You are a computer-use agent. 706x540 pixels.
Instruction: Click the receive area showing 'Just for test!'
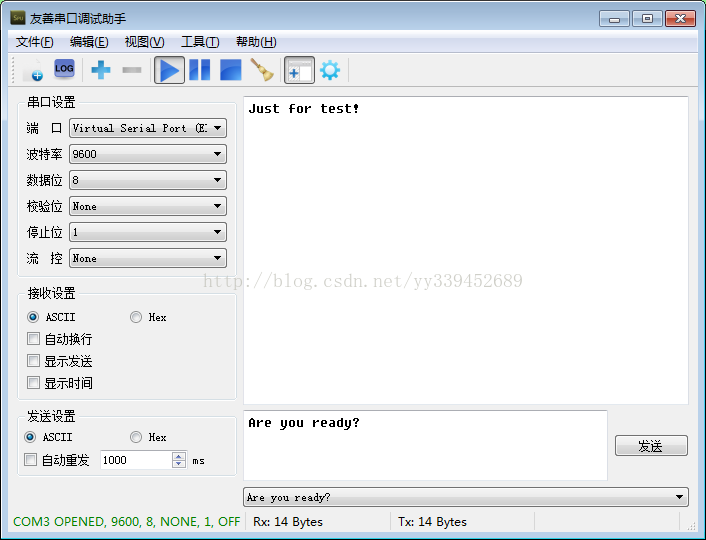coord(466,250)
